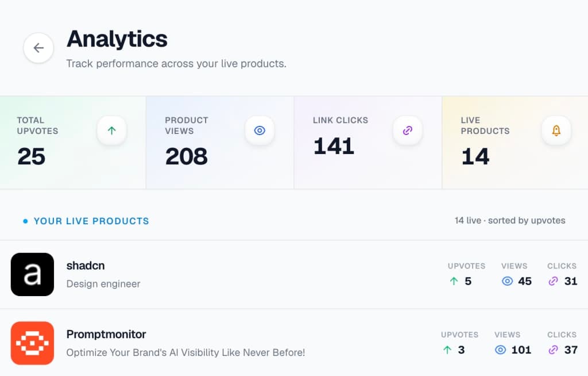Click the upvote arrow in Promptmonitor row
588x376 pixels.
(447, 350)
